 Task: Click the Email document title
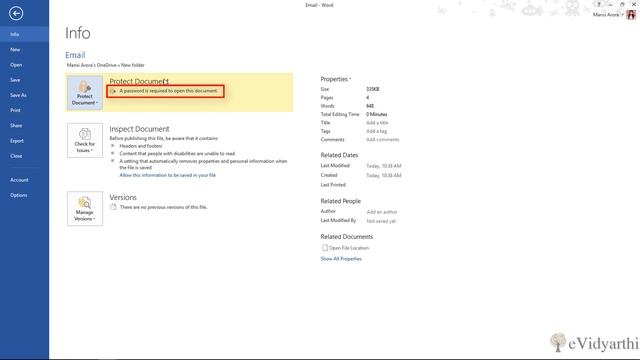tap(75, 55)
